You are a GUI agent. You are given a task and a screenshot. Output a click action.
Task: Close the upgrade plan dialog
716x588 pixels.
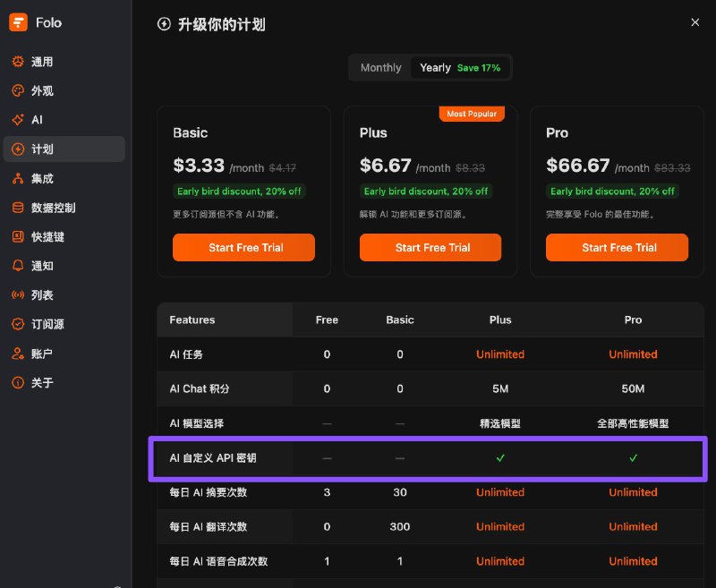pos(695,21)
